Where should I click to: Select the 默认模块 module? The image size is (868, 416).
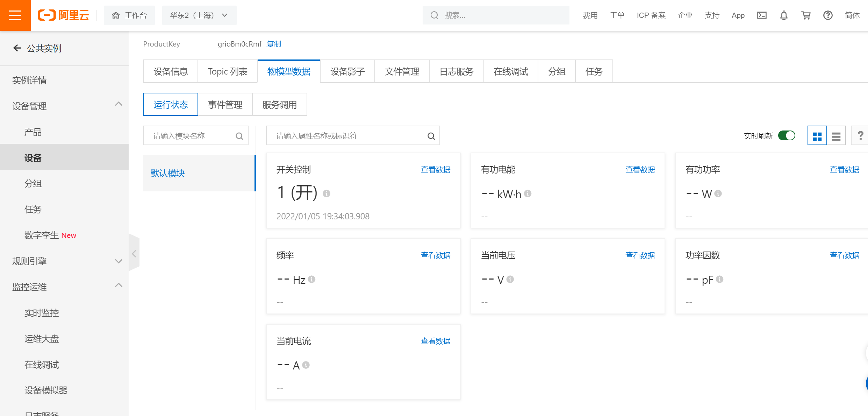pos(199,173)
